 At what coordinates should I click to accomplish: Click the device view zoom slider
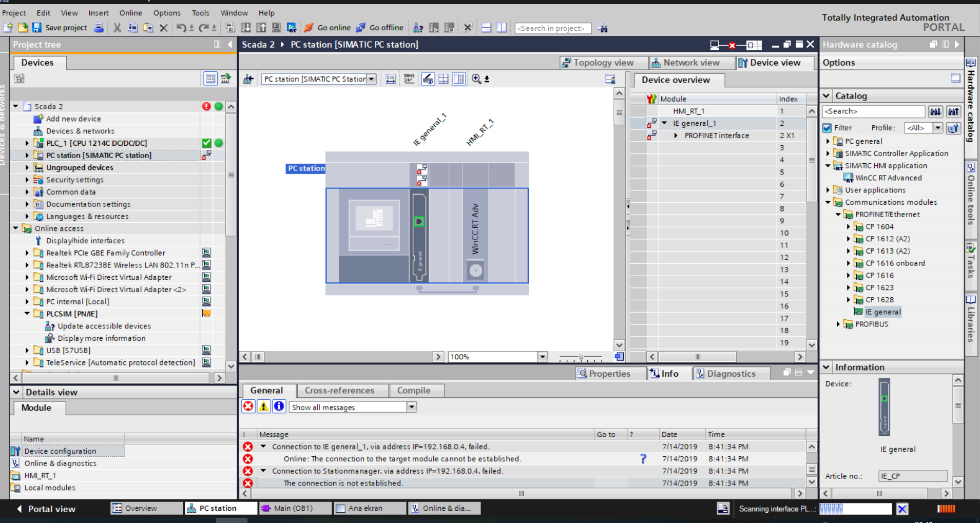pos(581,357)
